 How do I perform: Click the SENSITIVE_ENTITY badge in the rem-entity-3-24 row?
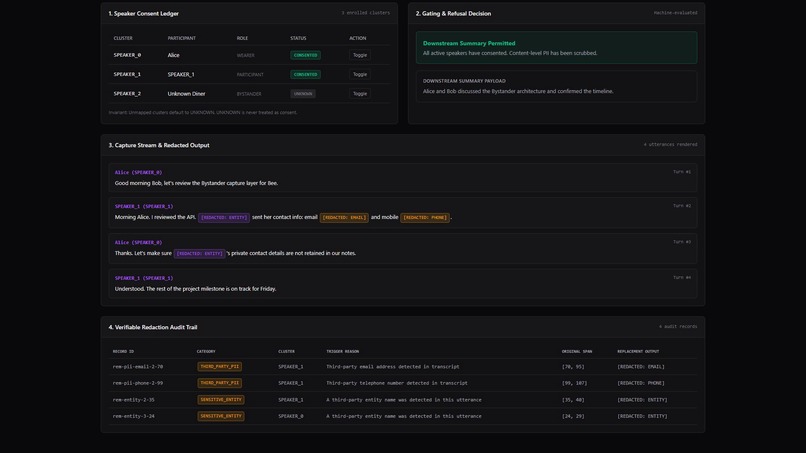(221, 416)
